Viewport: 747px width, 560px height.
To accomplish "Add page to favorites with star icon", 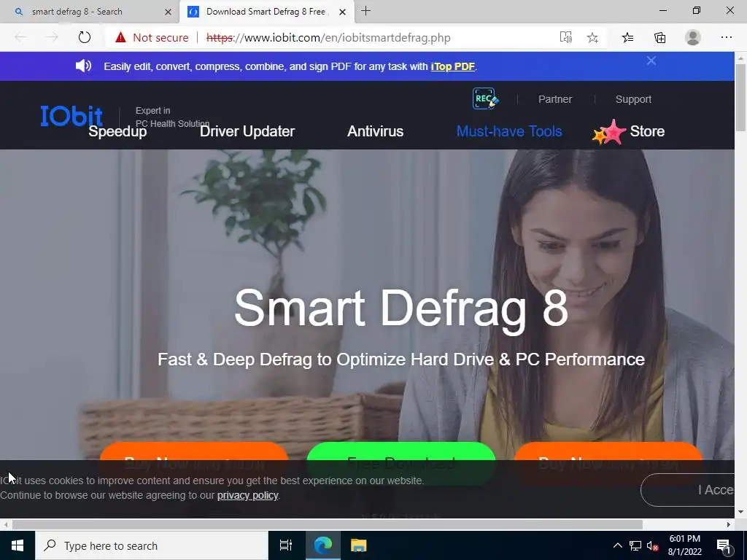I will coord(592,38).
